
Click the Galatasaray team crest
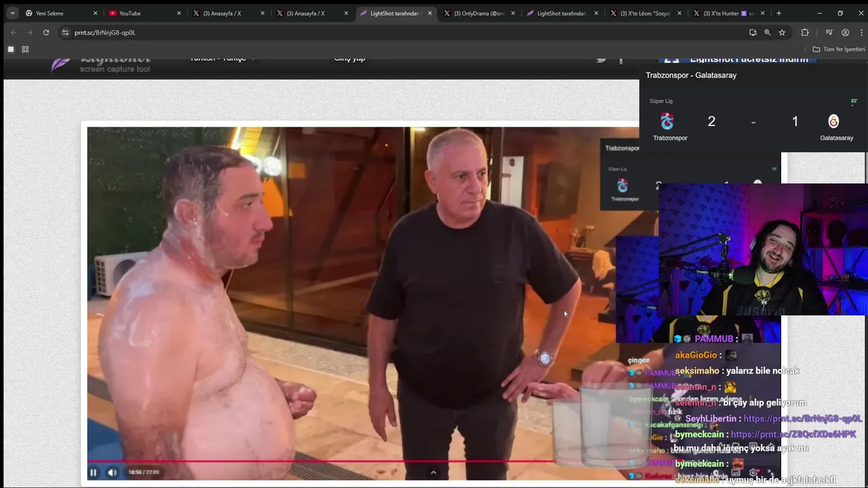pyautogui.click(x=833, y=121)
